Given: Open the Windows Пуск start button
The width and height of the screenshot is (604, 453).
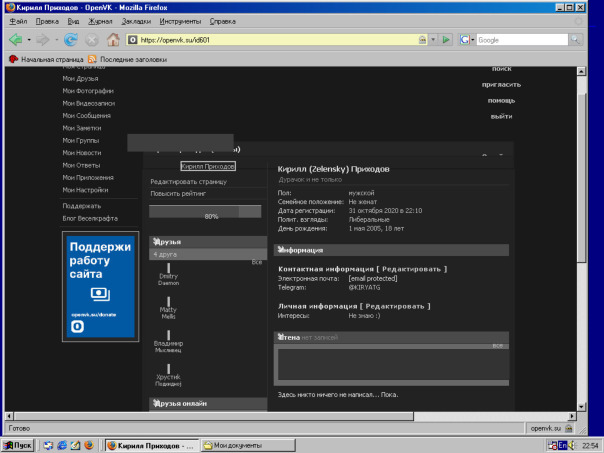Looking at the screenshot, I should point(20,444).
